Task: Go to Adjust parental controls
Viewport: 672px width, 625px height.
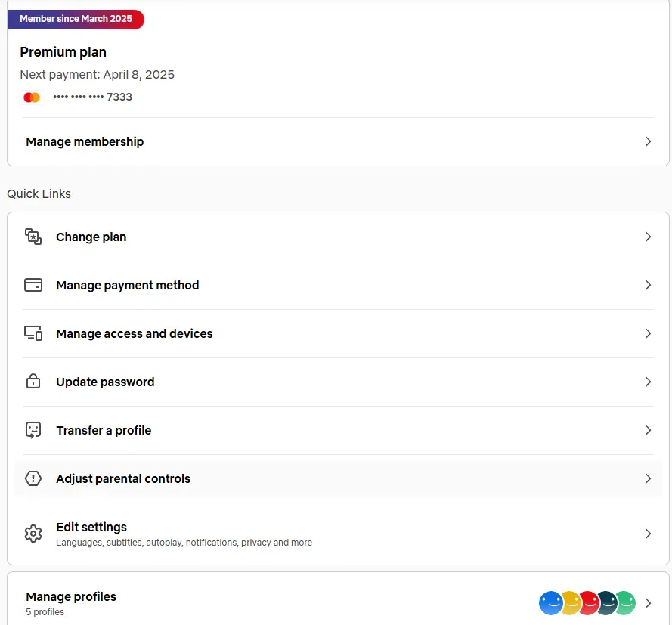Action: pyautogui.click(x=338, y=478)
